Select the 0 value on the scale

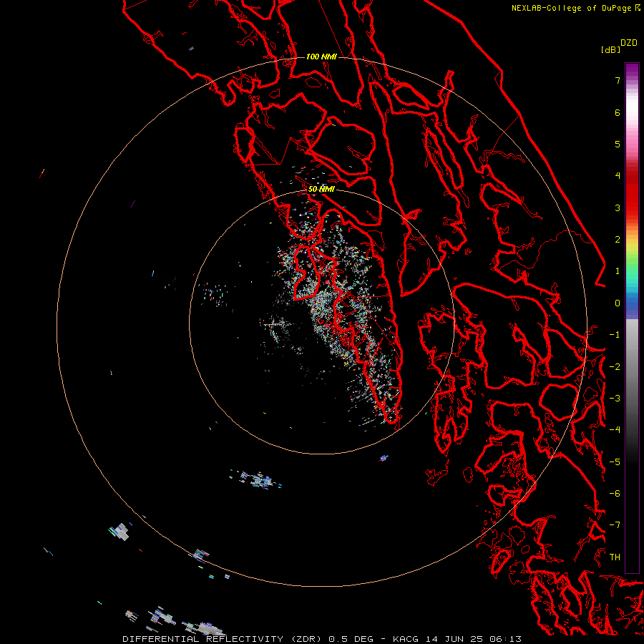click(x=618, y=303)
